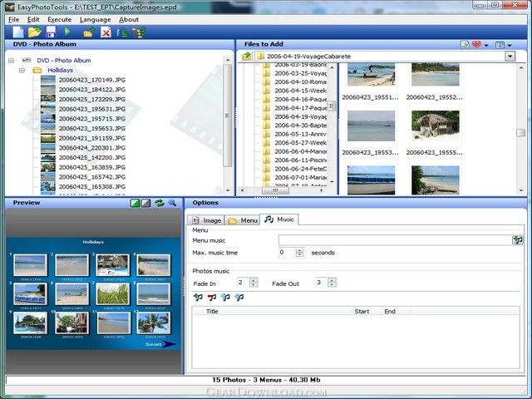The height and width of the screenshot is (399, 532).
Task: Select the Music options tab
Action: click(x=279, y=219)
